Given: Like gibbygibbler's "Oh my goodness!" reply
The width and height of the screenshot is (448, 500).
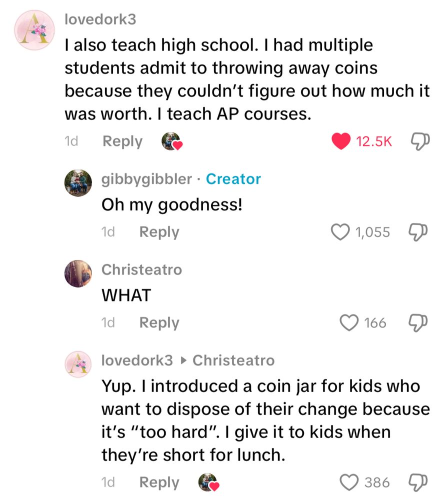Looking at the screenshot, I should click(x=341, y=232).
